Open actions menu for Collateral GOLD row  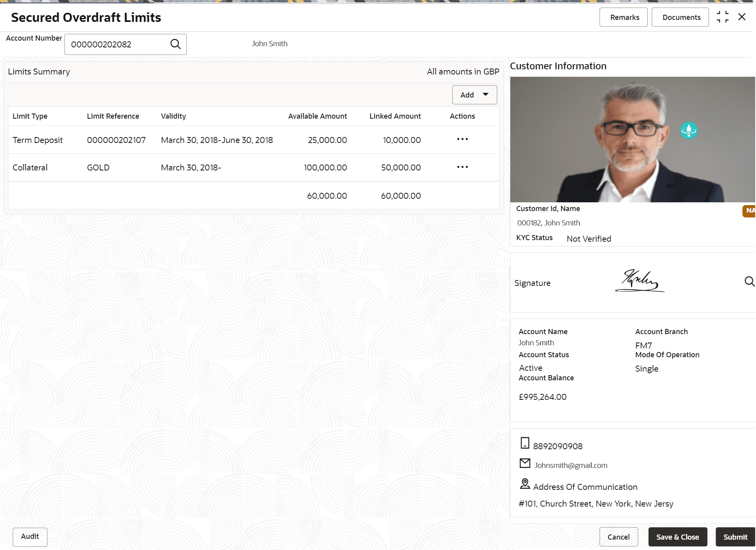pyautogui.click(x=462, y=167)
